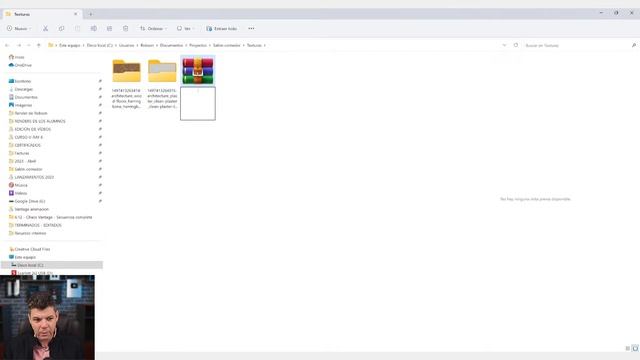The image size is (640, 360).
Task: Click the search magnifier icon
Action: (633, 45)
